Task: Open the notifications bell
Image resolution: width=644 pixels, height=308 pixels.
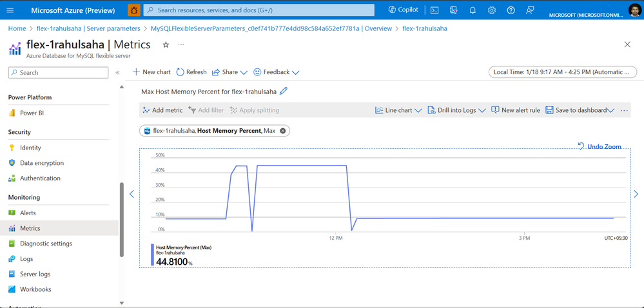Action: click(473, 10)
